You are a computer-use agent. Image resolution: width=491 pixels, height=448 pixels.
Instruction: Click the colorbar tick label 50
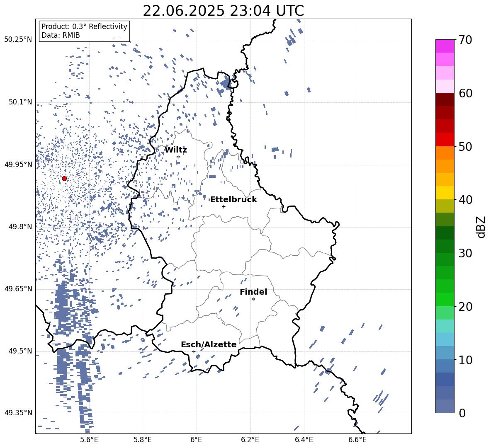[465, 146]
